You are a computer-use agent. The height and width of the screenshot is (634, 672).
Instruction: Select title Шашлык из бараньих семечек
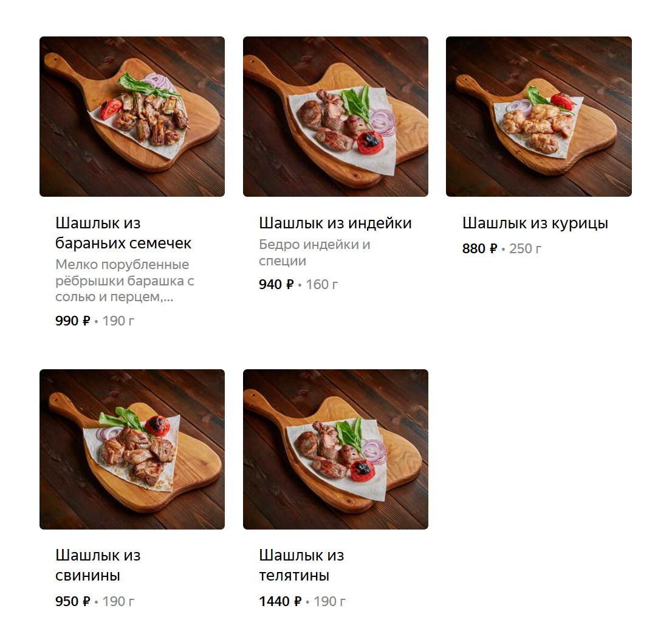[123, 233]
